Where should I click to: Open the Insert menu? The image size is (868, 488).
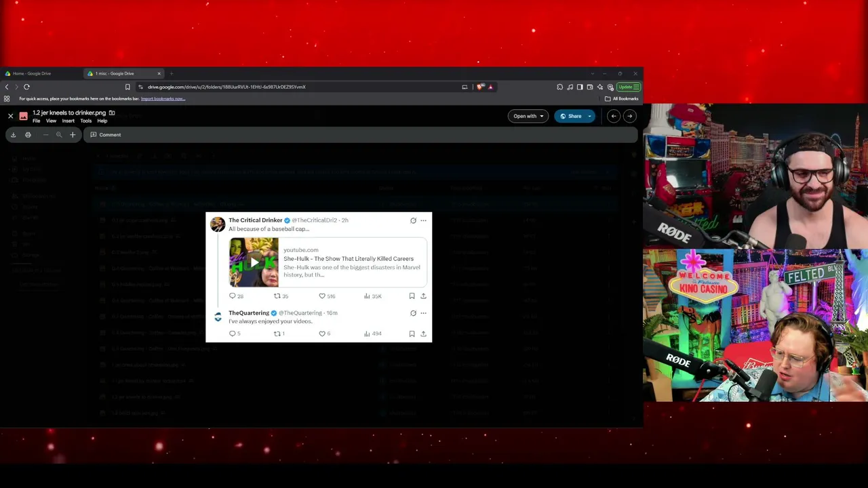pos(68,121)
